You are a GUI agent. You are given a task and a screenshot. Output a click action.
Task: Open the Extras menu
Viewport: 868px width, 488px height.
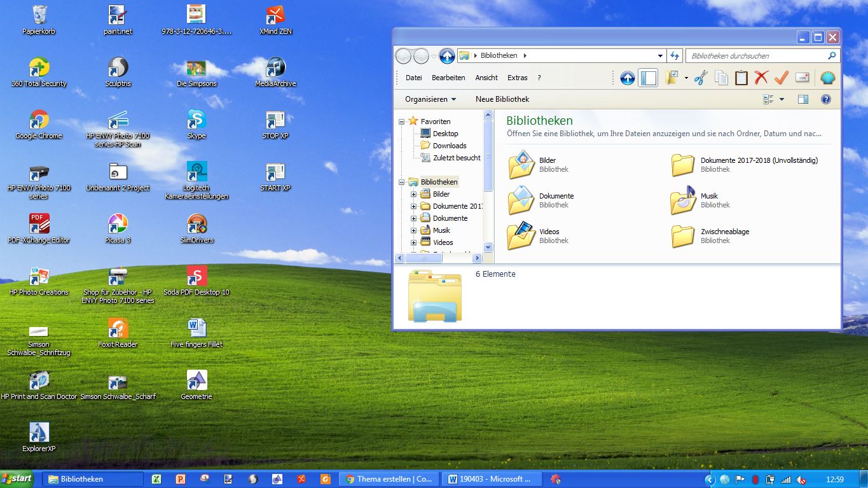(517, 78)
